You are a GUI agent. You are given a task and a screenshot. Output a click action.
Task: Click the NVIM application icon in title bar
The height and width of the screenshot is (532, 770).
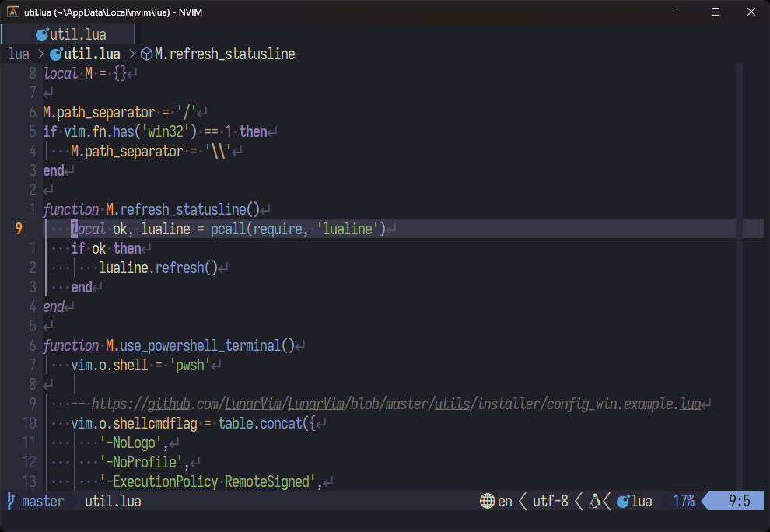tap(13, 12)
